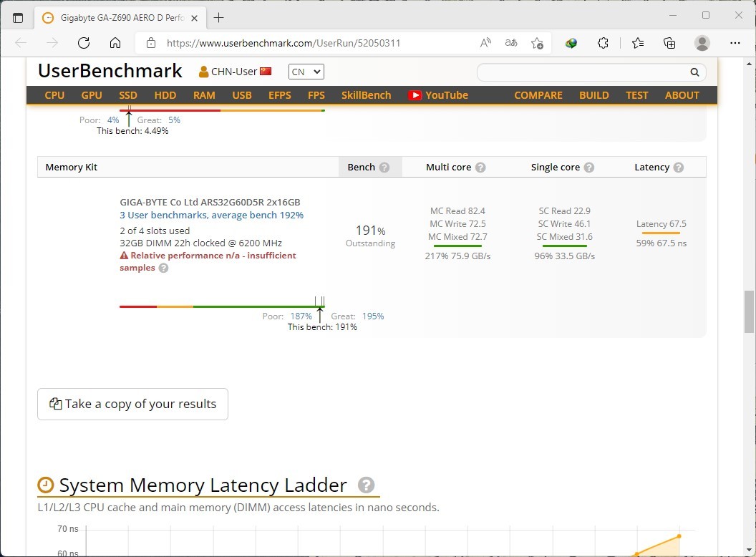Click System Memory Latency Ladder help icon
The image size is (756, 557).
point(366,485)
